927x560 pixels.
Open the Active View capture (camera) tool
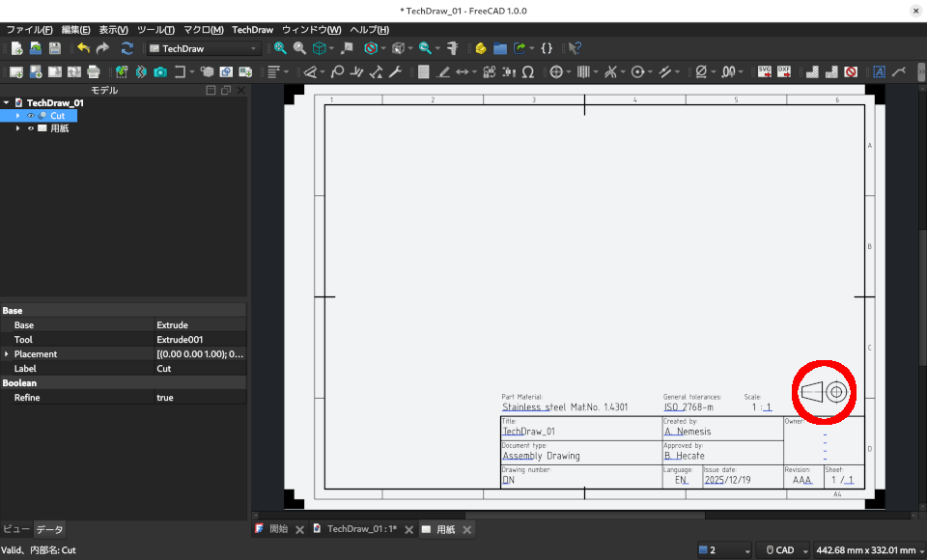[x=160, y=70]
